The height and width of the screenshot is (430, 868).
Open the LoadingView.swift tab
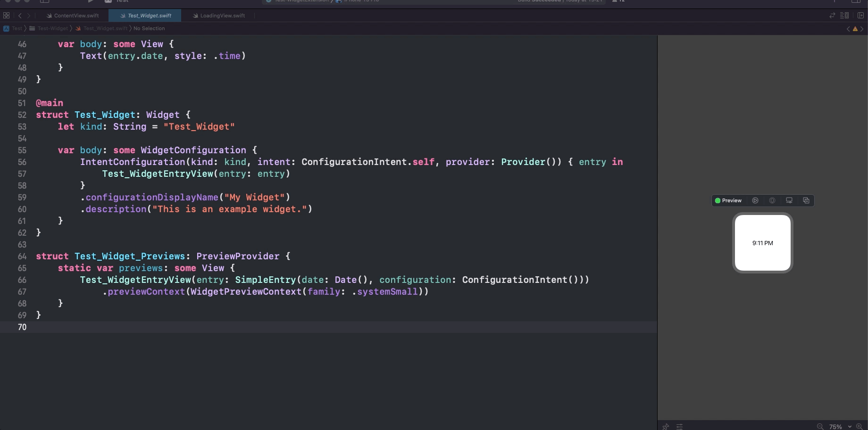218,16
